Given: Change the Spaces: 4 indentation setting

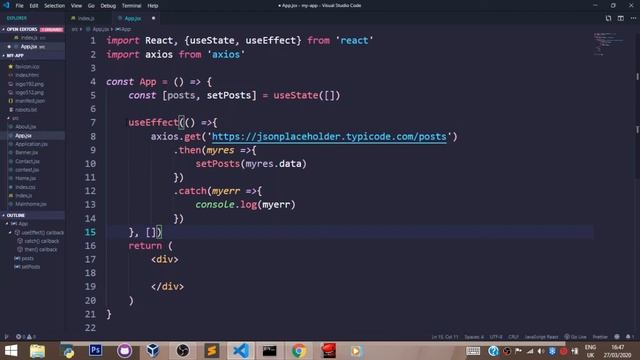Looking at the screenshot, I should [x=474, y=337].
